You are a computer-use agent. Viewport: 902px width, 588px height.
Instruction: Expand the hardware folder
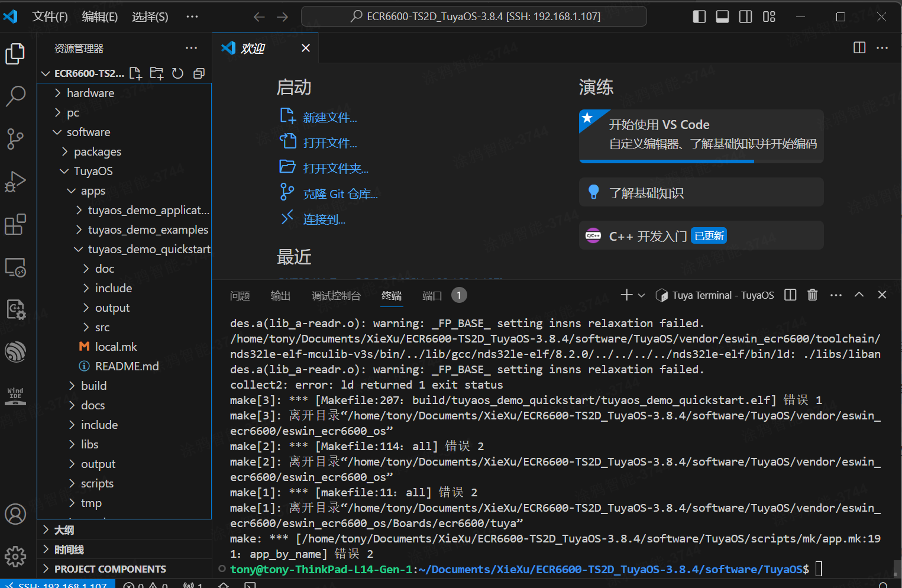pyautogui.click(x=90, y=93)
